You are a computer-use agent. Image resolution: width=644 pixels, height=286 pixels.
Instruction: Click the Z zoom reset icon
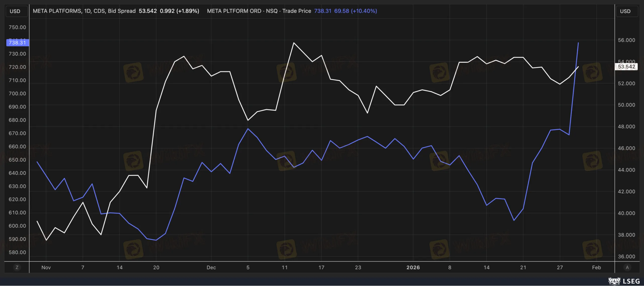click(17, 267)
